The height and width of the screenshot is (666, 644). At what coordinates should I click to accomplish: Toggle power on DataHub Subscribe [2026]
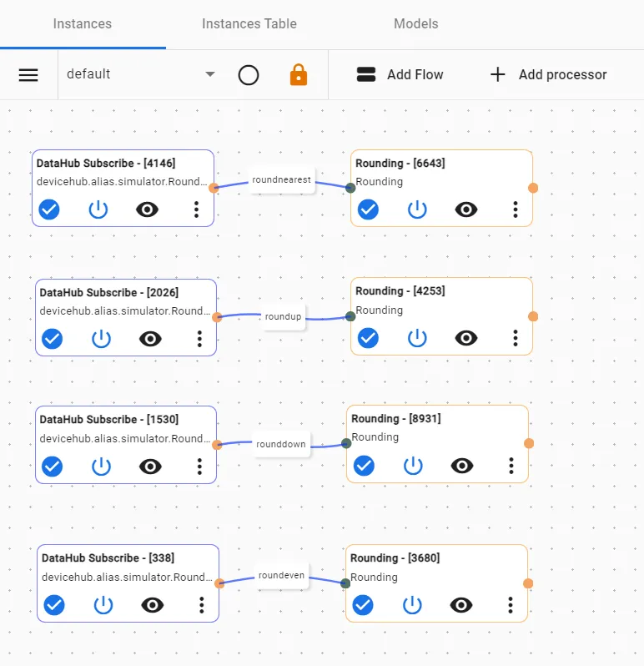point(101,339)
